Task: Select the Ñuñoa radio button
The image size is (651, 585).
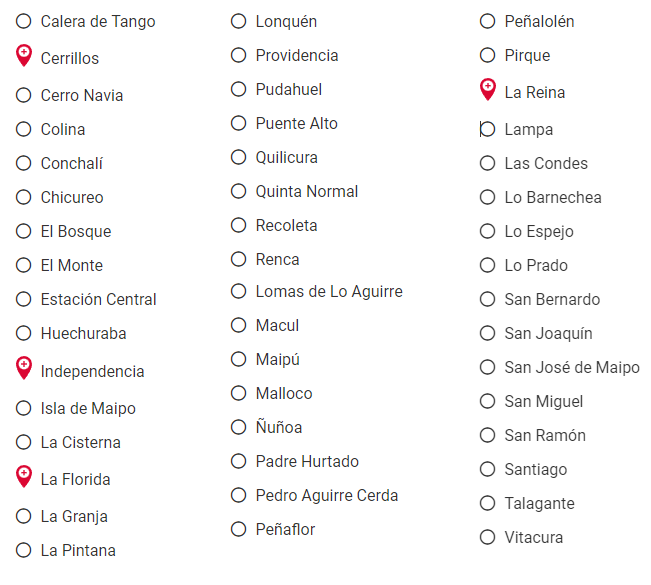Action: click(238, 427)
